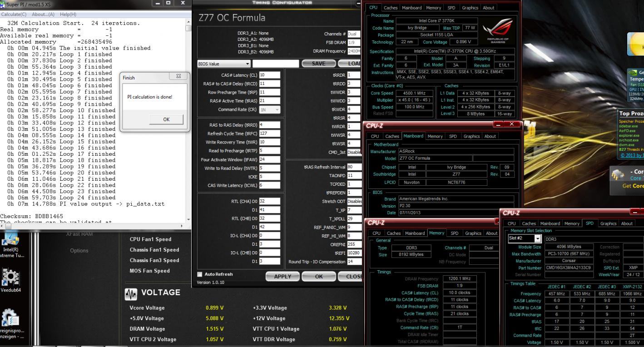Click the MOS Fan Speed label
644x347 pixels.
(x=150, y=271)
